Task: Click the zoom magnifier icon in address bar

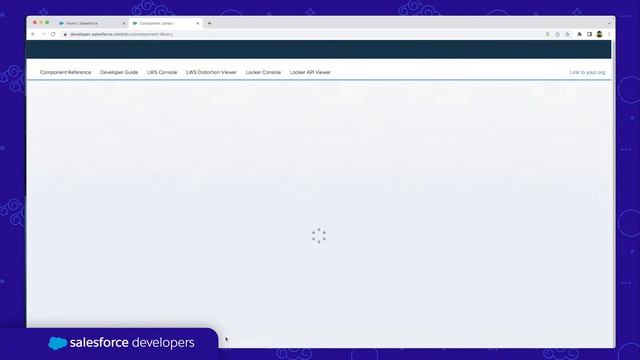Action: (547, 34)
